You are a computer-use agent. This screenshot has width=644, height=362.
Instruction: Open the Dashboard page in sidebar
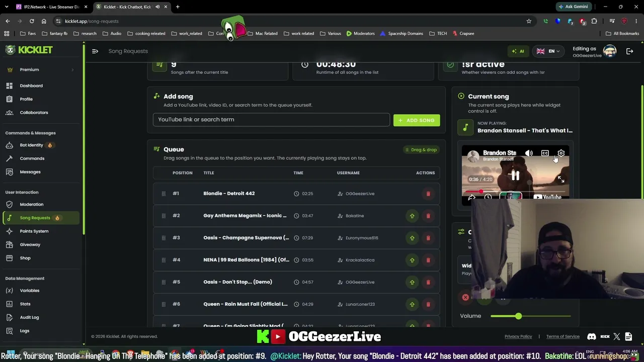click(31, 85)
